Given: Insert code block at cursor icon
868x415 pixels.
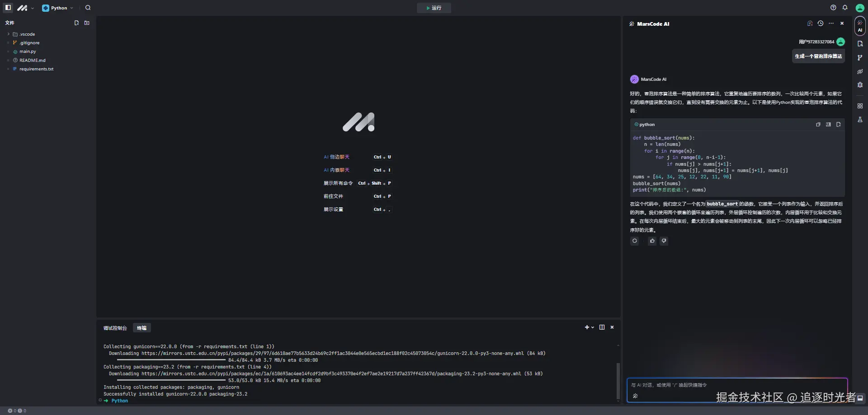Looking at the screenshot, I should 828,125.
